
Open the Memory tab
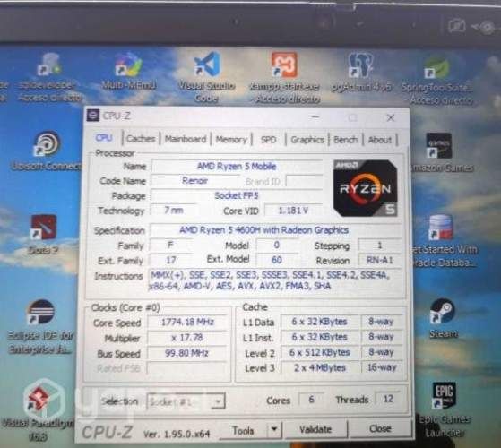coord(231,140)
